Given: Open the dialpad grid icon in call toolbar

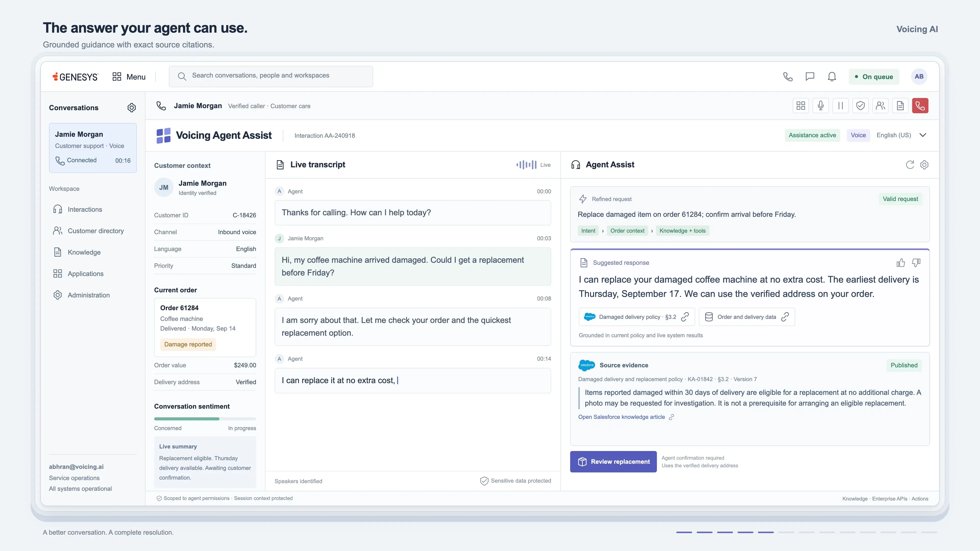Looking at the screenshot, I should point(801,106).
